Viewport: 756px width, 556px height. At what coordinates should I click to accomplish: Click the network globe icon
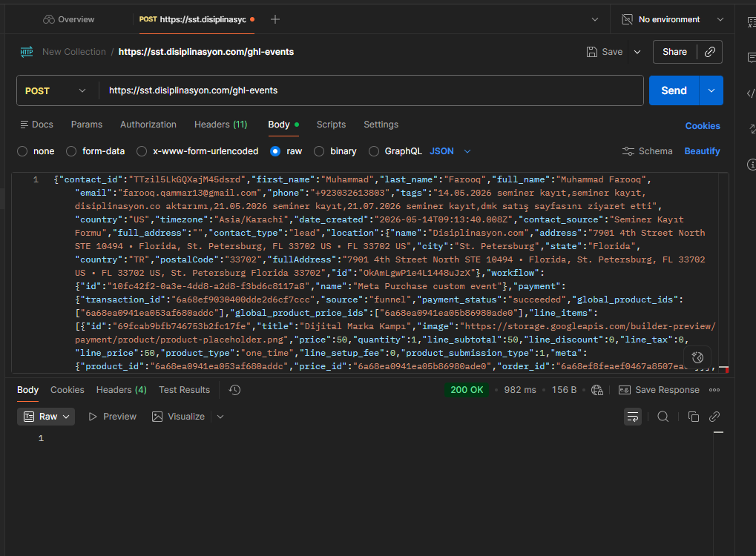(597, 390)
